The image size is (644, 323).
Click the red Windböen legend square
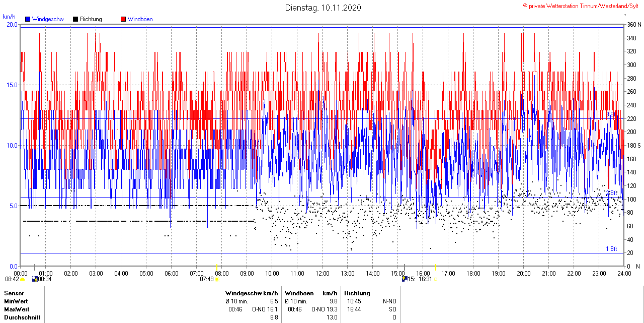pos(123,19)
